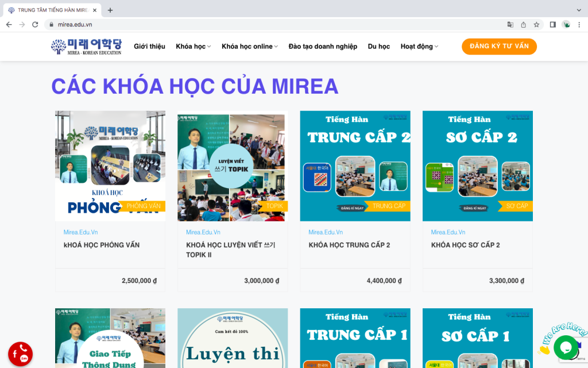Click the Google Translate icon in address bar

[510, 25]
